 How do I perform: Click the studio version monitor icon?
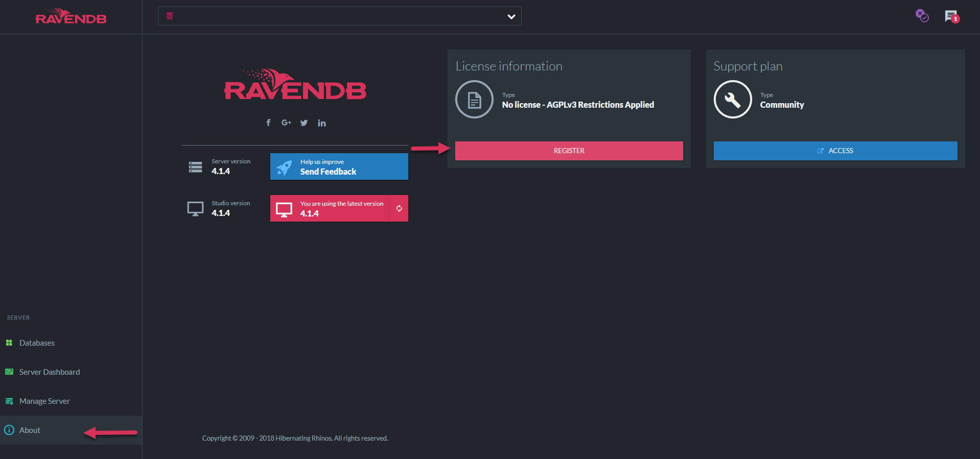pyautogui.click(x=195, y=209)
